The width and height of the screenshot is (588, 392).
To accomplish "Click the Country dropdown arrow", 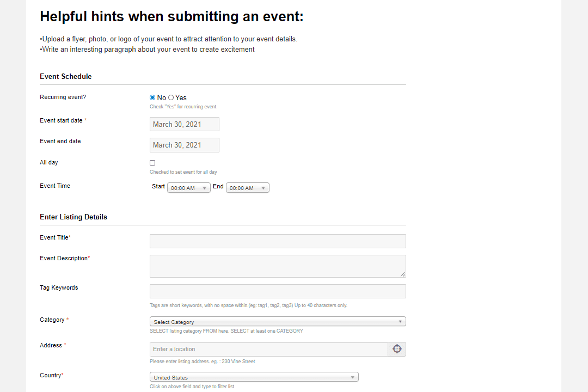I will (352, 377).
